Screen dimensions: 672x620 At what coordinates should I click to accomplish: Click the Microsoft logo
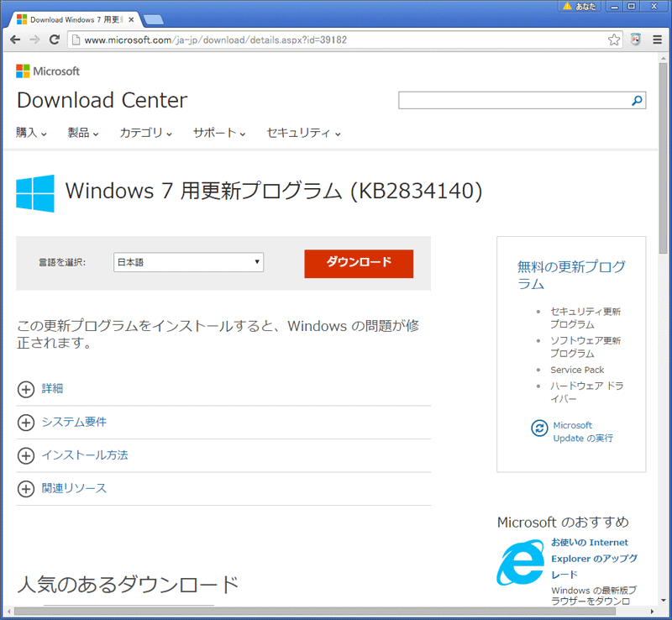(x=48, y=71)
